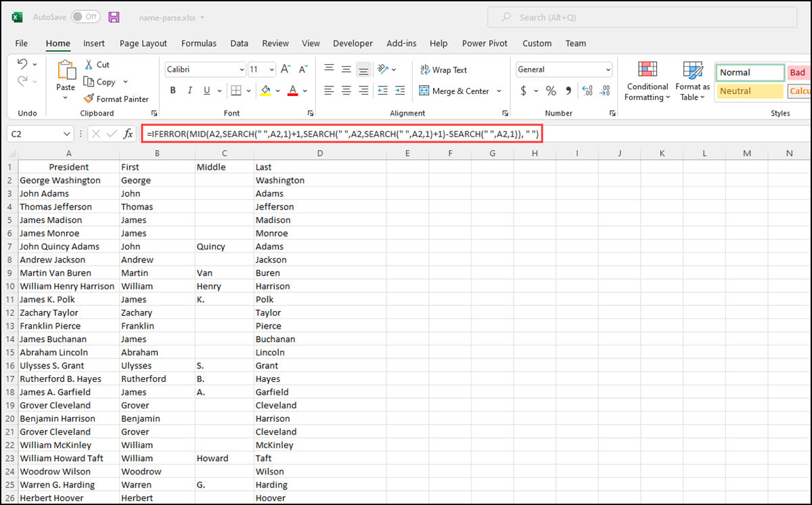Open the Developer tab
The width and height of the screenshot is (812, 505).
pyautogui.click(x=353, y=43)
